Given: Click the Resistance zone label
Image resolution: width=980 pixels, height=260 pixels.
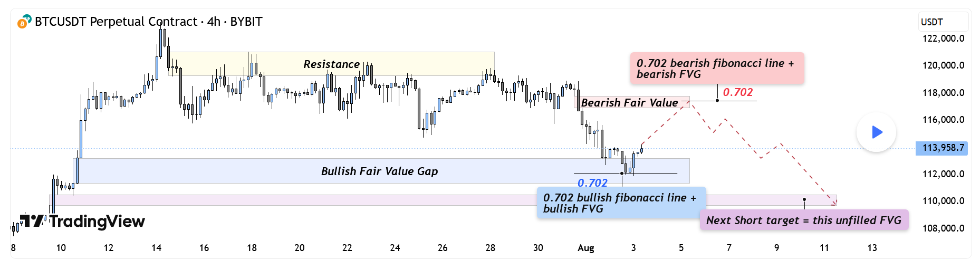Looking at the screenshot, I should click(x=331, y=64).
